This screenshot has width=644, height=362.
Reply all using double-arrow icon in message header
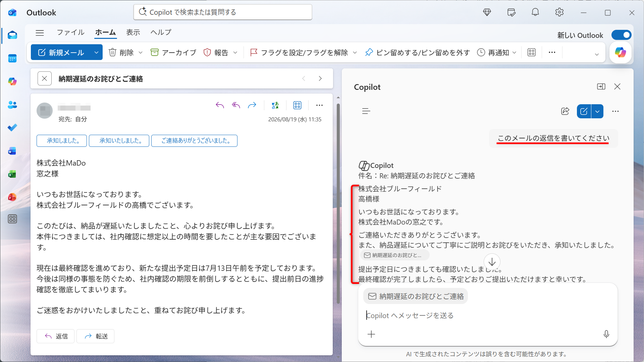[236, 106]
